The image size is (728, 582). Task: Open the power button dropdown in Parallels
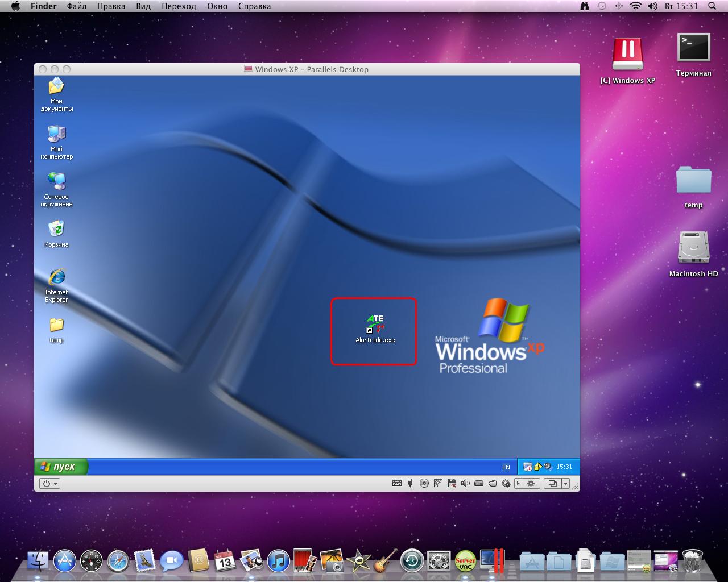(49, 484)
